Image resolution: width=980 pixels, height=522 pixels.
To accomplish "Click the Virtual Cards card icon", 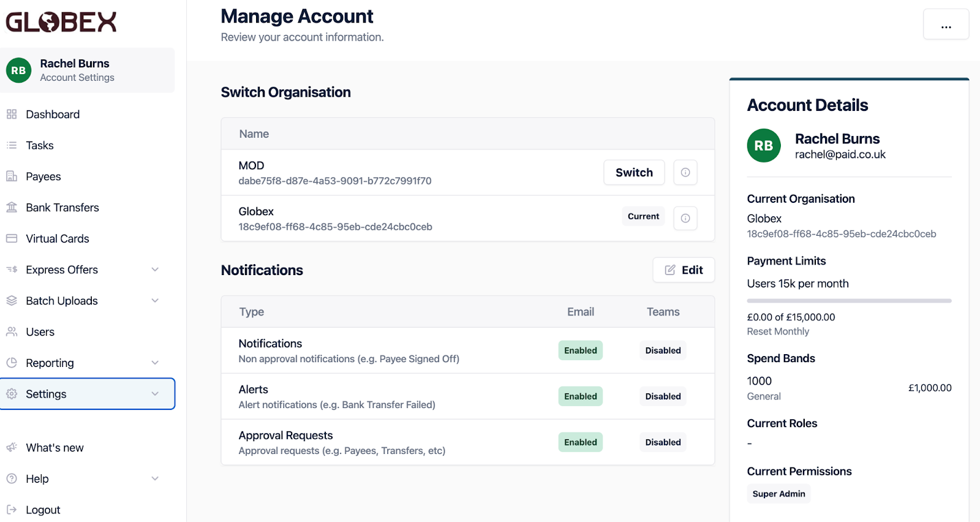I will (12, 238).
